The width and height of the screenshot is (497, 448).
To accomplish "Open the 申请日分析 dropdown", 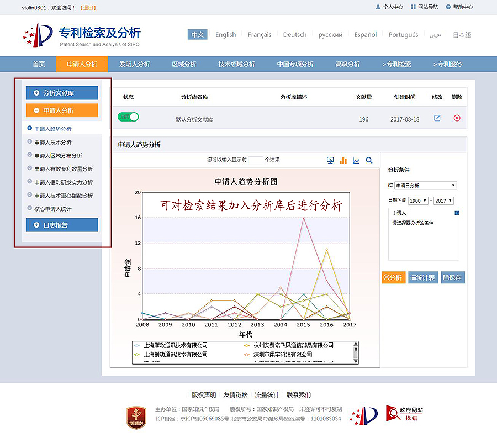I will click(x=425, y=186).
